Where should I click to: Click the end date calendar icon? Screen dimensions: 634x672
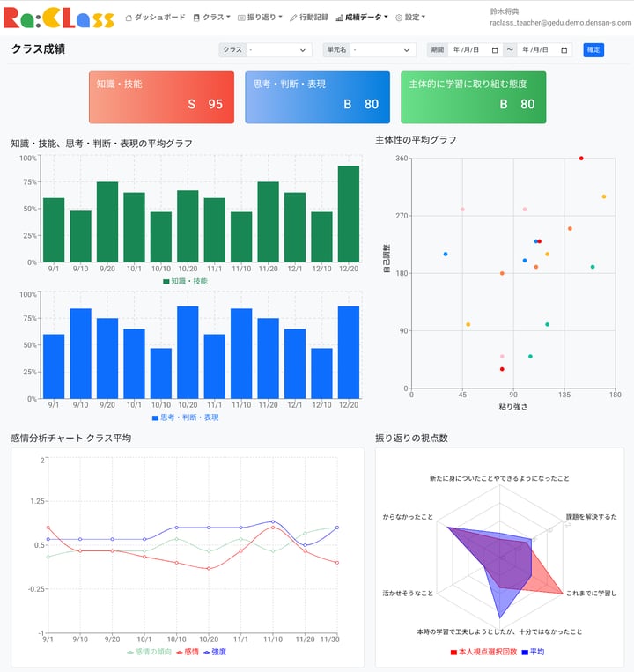564,50
